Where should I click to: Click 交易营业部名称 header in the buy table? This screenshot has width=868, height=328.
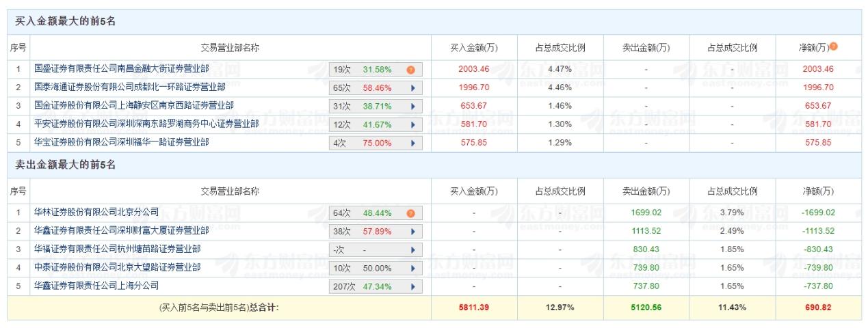230,48
